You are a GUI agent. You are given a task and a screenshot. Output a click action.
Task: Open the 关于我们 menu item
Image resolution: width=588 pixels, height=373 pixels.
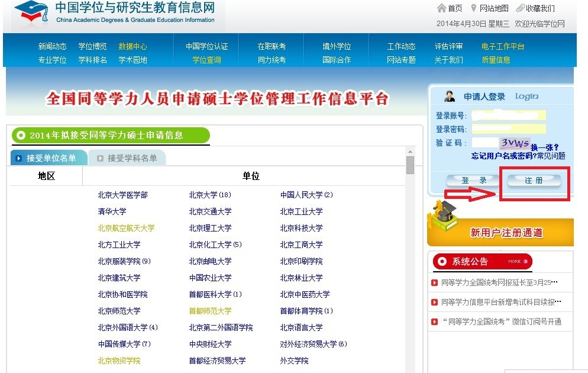448,60
